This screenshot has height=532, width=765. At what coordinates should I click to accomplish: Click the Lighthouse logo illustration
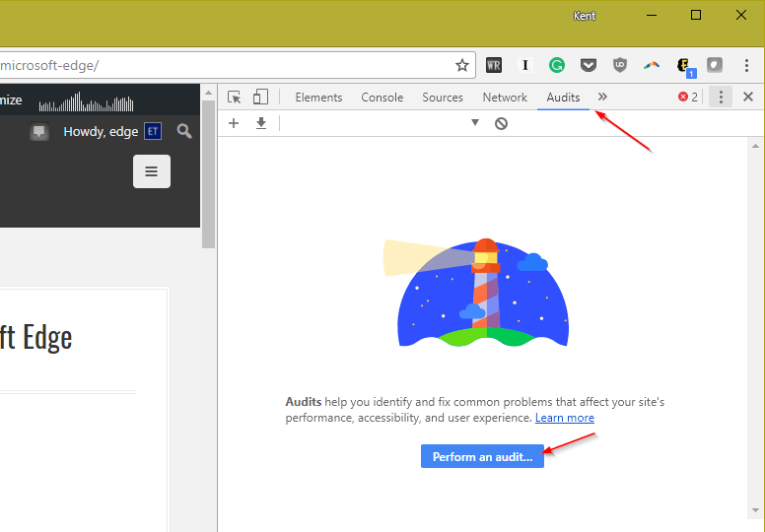coord(477,293)
